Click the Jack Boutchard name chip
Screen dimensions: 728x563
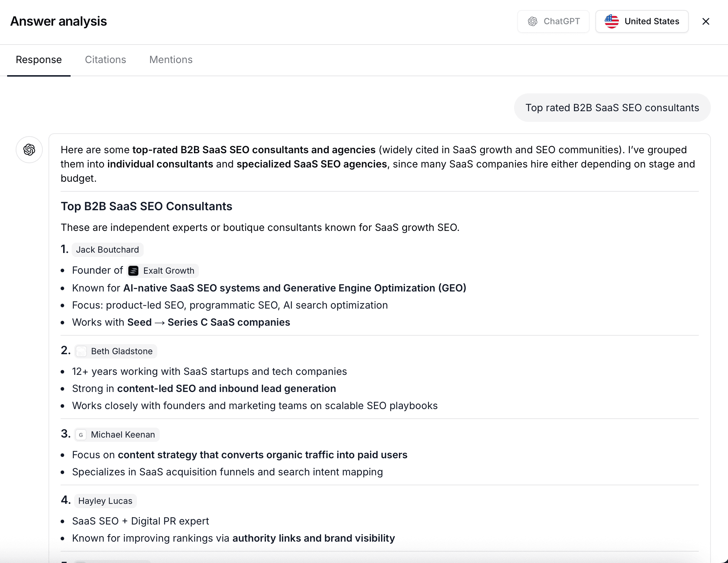point(107,249)
